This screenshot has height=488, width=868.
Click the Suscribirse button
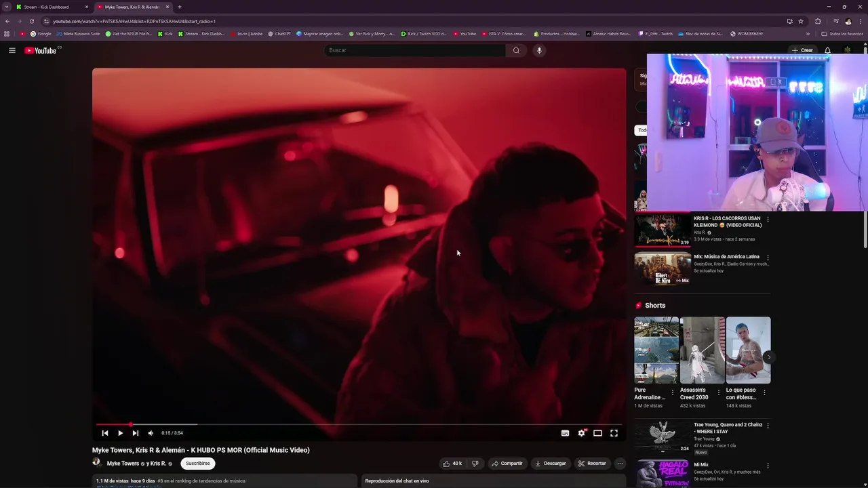point(198,464)
